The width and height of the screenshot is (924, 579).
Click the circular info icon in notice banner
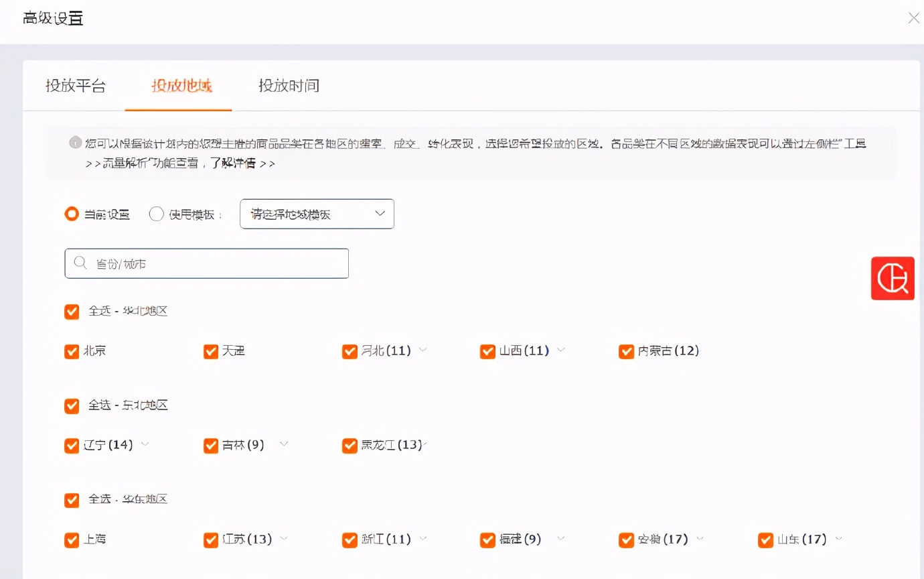click(x=75, y=143)
